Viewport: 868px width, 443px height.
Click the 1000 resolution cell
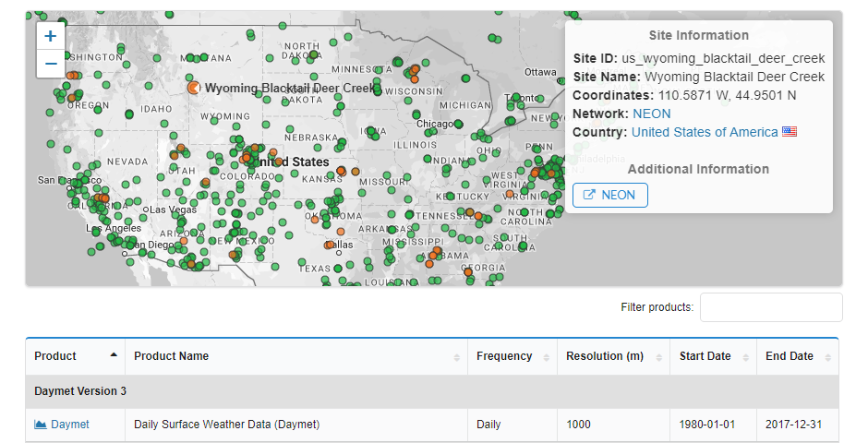613,425
